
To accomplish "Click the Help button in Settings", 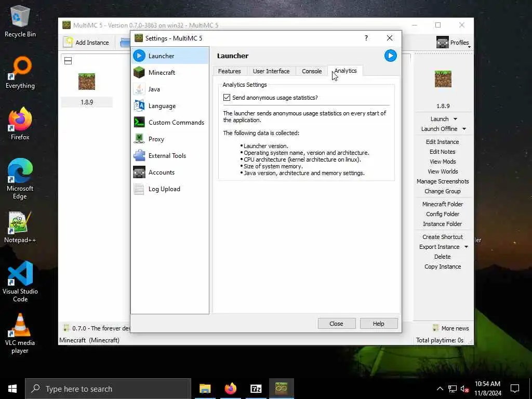I will click(x=379, y=324).
